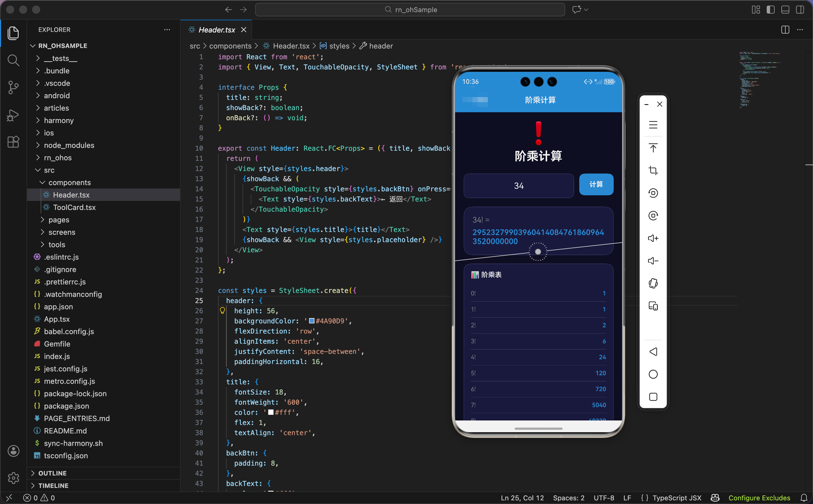Collapse the RN_OHSAMPLE root folder
This screenshot has height=504, width=813.
33,46
